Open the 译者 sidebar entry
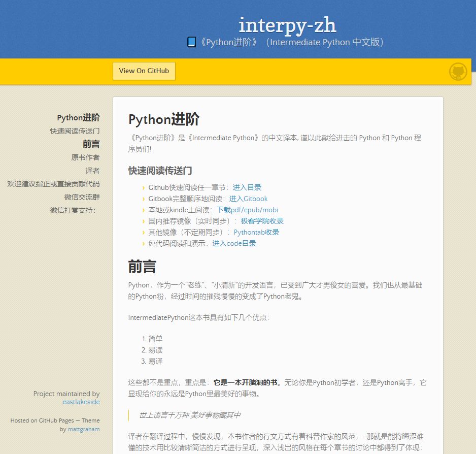Image resolution: width=476 pixels, height=454 pixels. [x=93, y=171]
